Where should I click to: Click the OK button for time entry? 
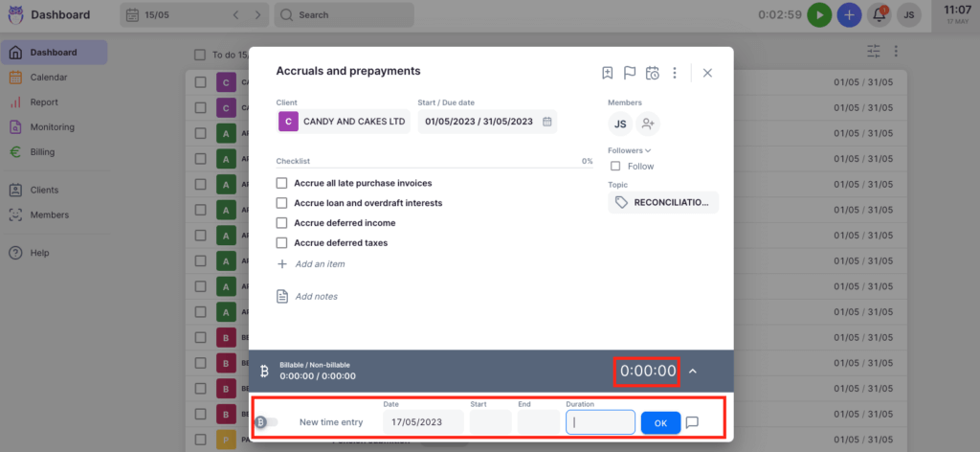coord(660,422)
